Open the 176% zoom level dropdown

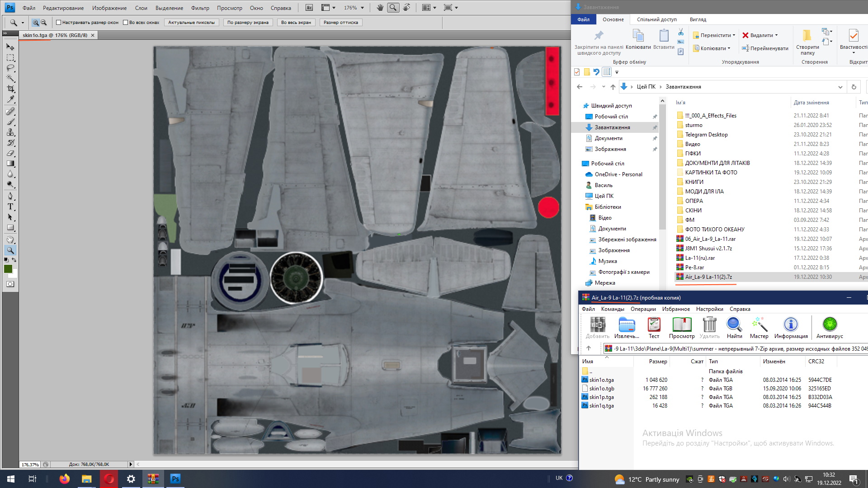pyautogui.click(x=362, y=8)
